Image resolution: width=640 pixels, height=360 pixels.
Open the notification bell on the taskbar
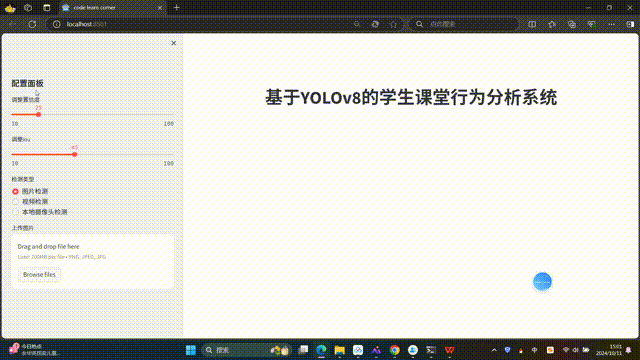[x=629, y=350]
